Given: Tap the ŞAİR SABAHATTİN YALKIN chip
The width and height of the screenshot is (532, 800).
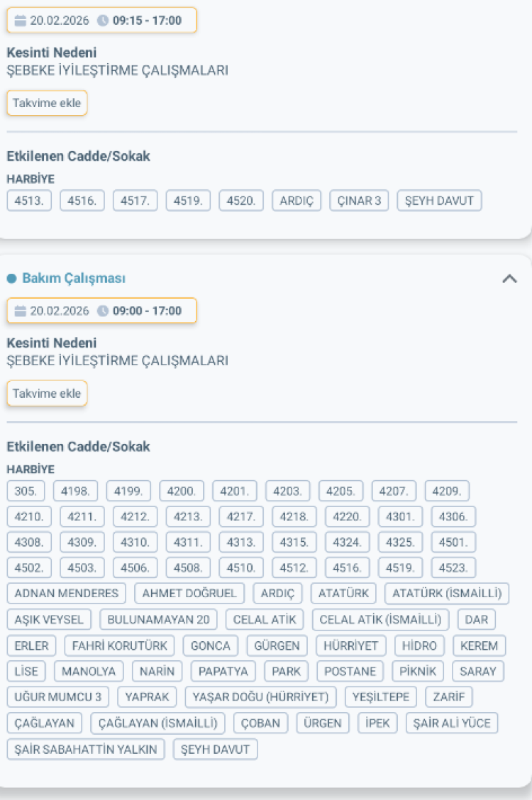Looking at the screenshot, I should point(86,749).
